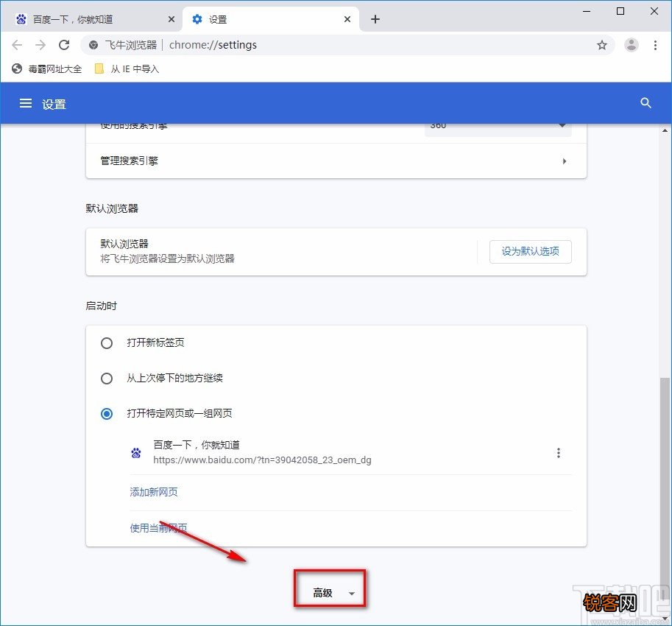Close the 设置 tab

[x=347, y=19]
